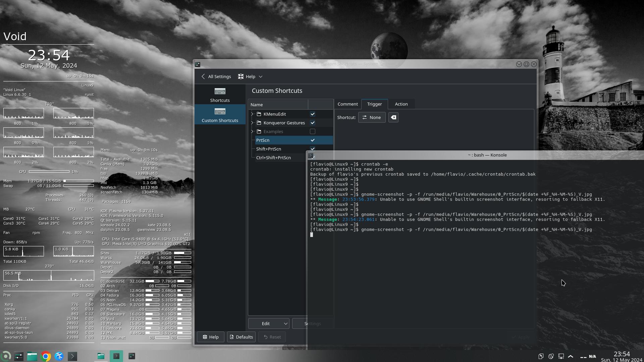Switch to the Action tab
This screenshot has height=362, width=644.
coord(401,104)
